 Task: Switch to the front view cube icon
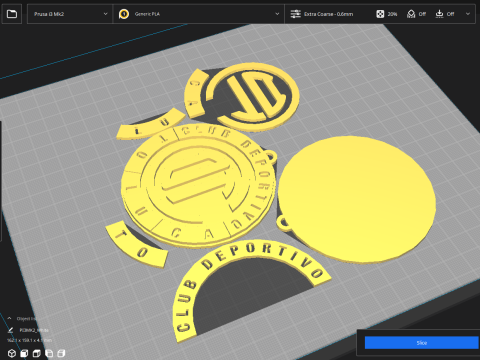[24, 353]
